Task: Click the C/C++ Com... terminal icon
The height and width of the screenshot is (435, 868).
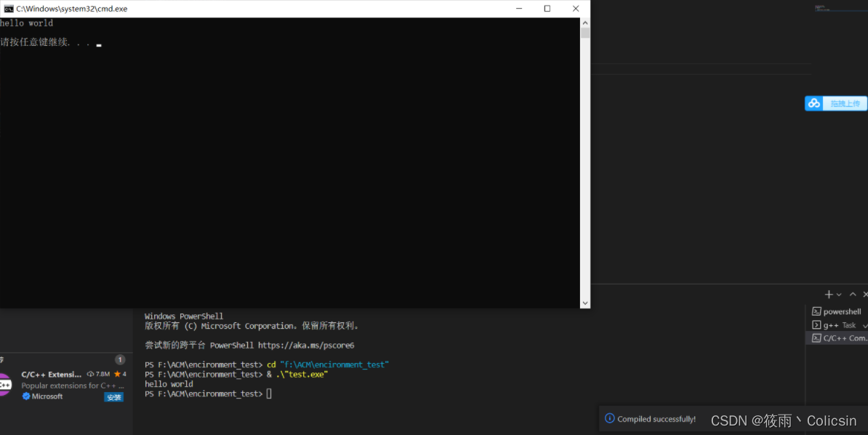Action: click(x=816, y=338)
